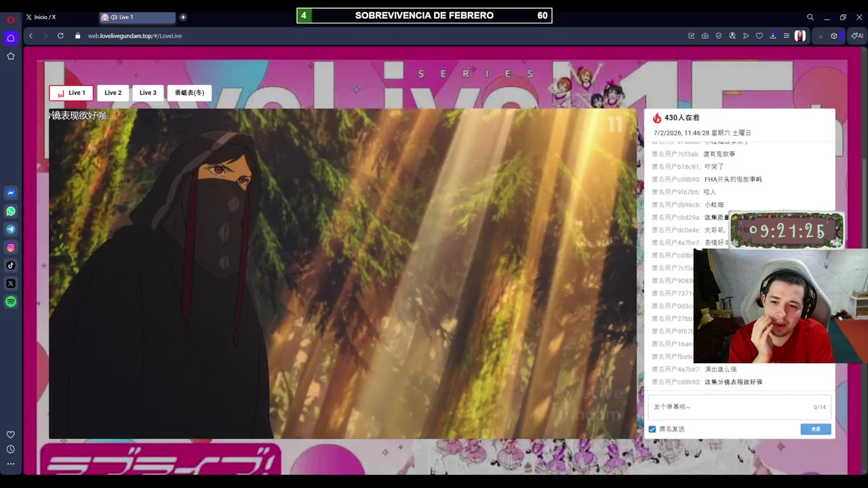The width and height of the screenshot is (868, 488).
Task: Open Spotify player in sidebar
Action: (x=11, y=302)
